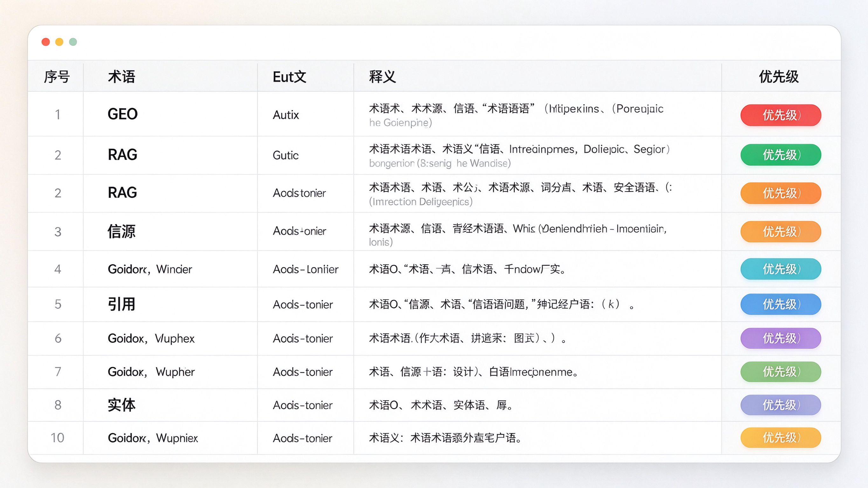Click the 释义 text in the 实体 row
This screenshot has height=488, width=868.
[441, 405]
